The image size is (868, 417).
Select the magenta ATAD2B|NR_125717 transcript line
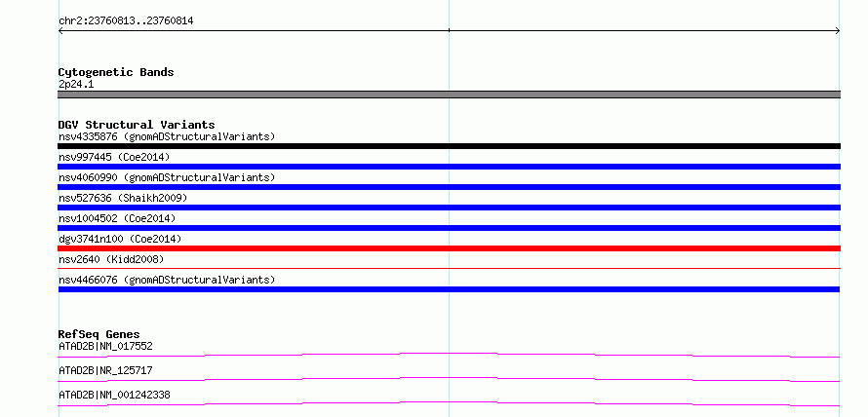(449, 379)
